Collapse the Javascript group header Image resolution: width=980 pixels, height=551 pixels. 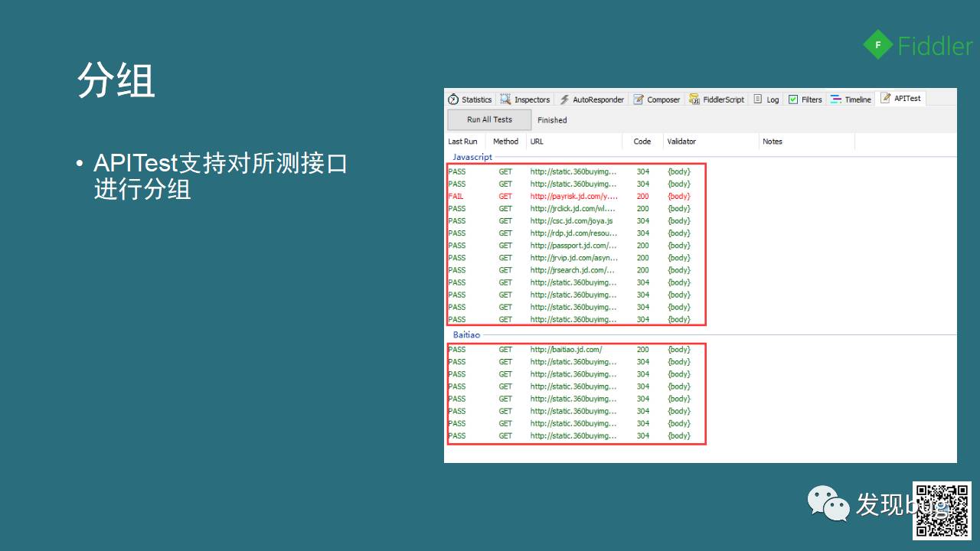click(x=472, y=157)
